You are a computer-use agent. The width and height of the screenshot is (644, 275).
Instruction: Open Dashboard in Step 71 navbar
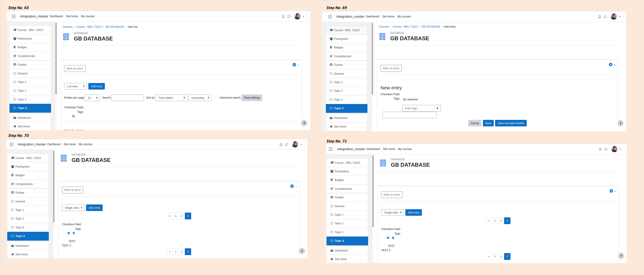[x=373, y=149]
